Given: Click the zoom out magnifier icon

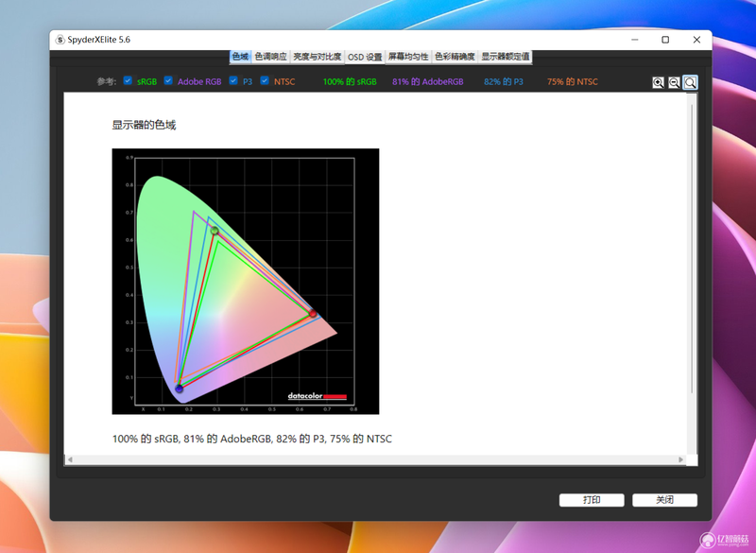Looking at the screenshot, I should [674, 82].
